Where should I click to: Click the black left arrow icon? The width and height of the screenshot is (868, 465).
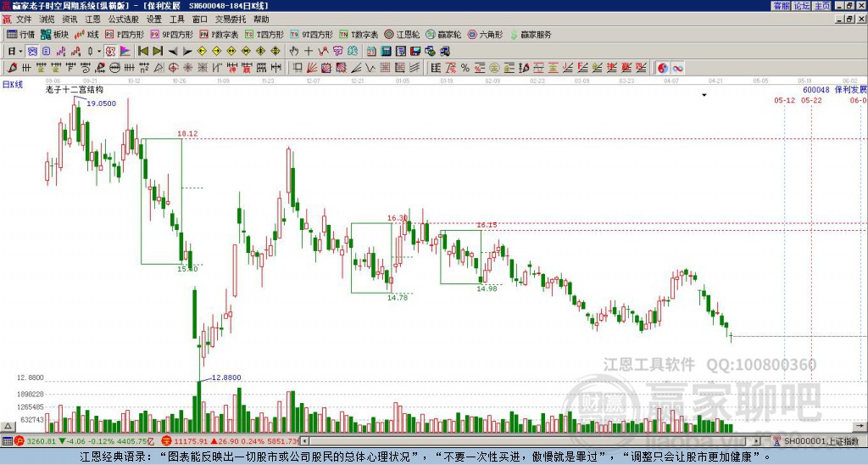(172, 51)
